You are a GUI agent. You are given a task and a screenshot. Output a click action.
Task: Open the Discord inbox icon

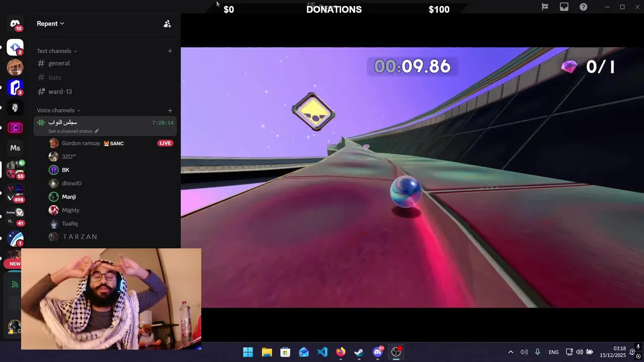pos(564,7)
